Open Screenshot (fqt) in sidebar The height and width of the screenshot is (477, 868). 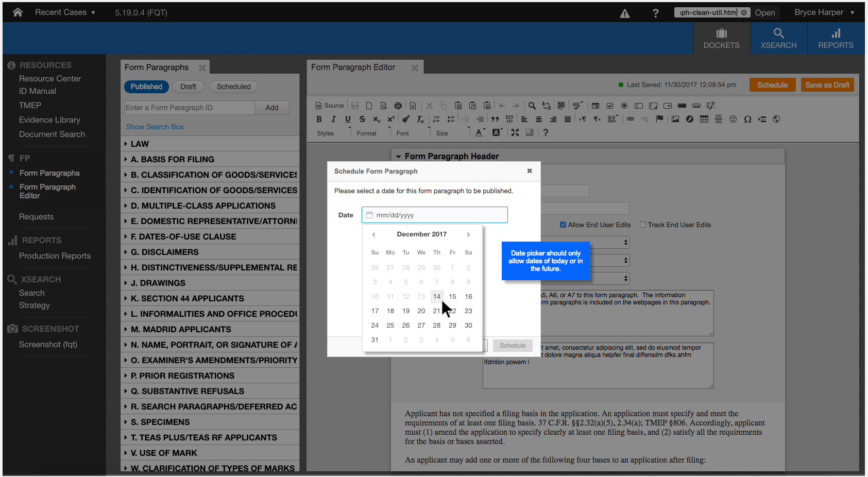(x=48, y=344)
